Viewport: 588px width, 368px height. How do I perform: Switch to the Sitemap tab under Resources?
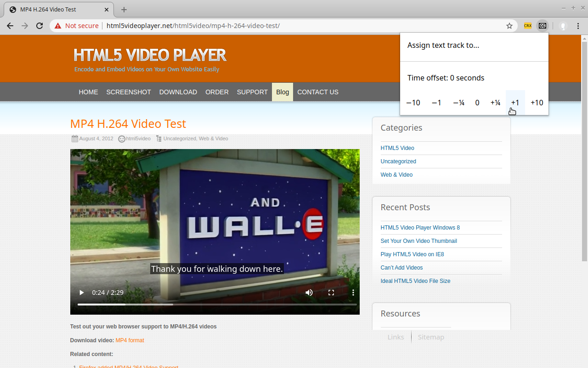(x=431, y=337)
